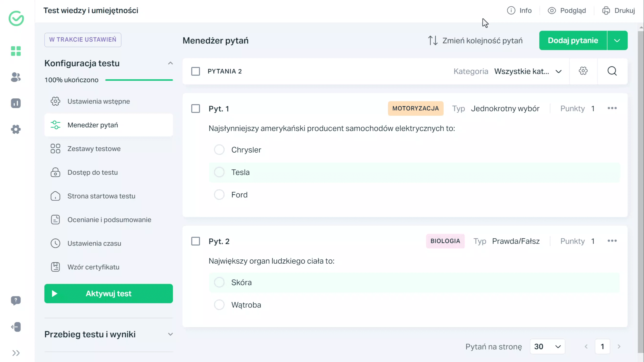Viewport: 644px width, 362px height.
Task: Click the Wzór certyfikatu icon
Action: point(55,267)
